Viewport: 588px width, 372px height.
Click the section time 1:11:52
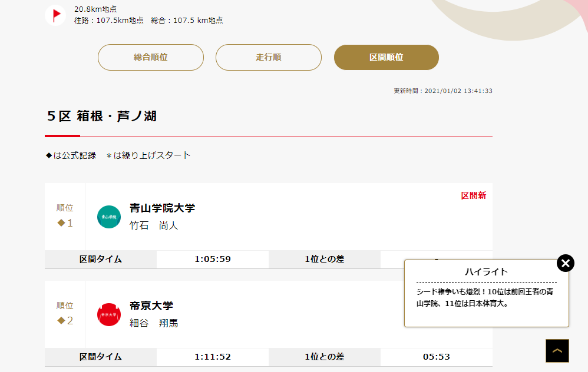point(213,357)
